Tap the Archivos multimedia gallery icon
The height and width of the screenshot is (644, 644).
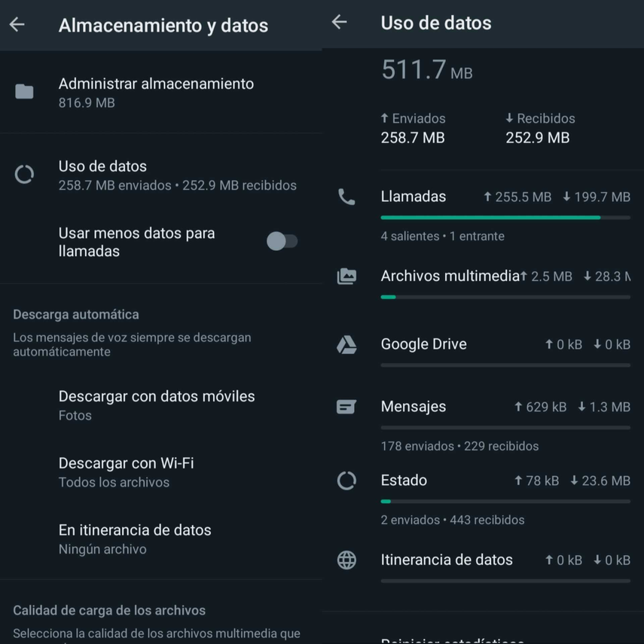tap(346, 276)
